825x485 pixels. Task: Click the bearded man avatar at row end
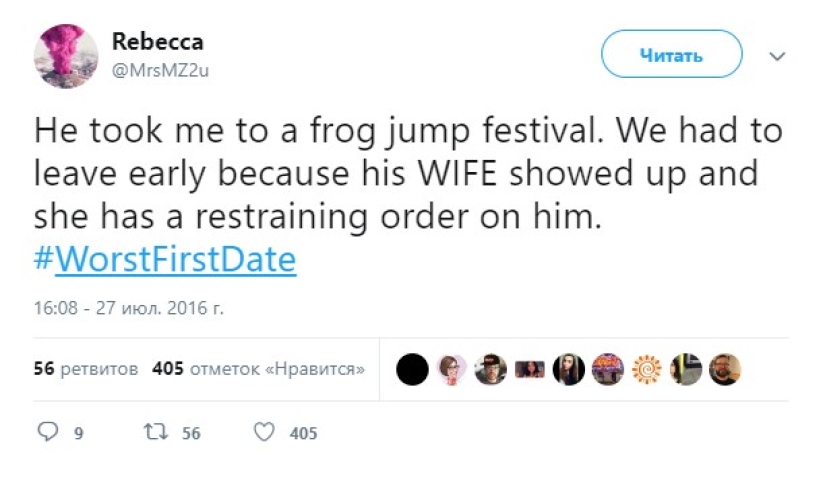pos(725,370)
